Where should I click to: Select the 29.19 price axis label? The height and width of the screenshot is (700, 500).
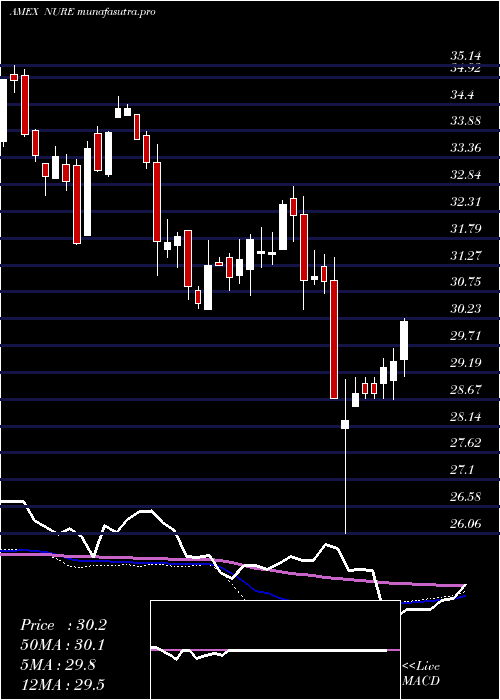click(466, 362)
